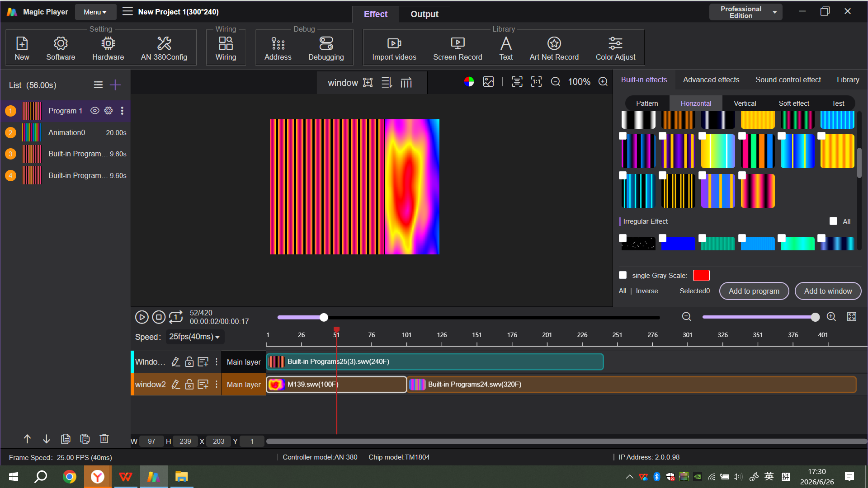Stop the timeline playback
Viewport: 868px width, 488px height.
click(159, 317)
